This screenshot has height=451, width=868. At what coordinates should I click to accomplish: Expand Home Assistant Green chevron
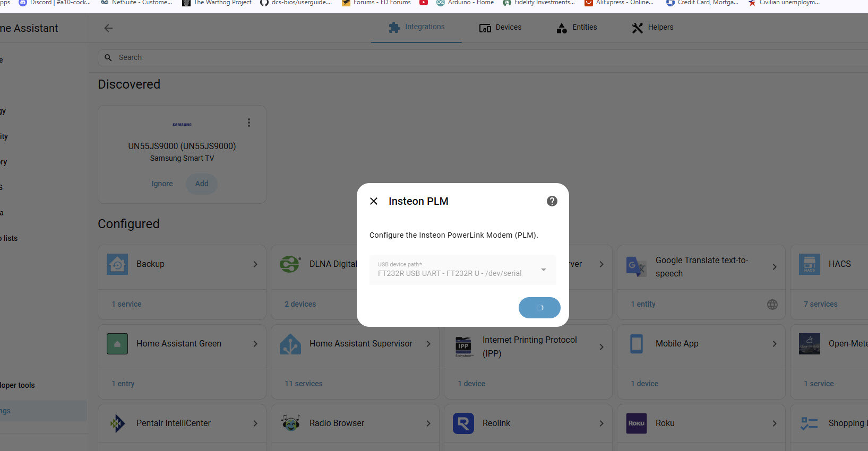(x=255, y=344)
